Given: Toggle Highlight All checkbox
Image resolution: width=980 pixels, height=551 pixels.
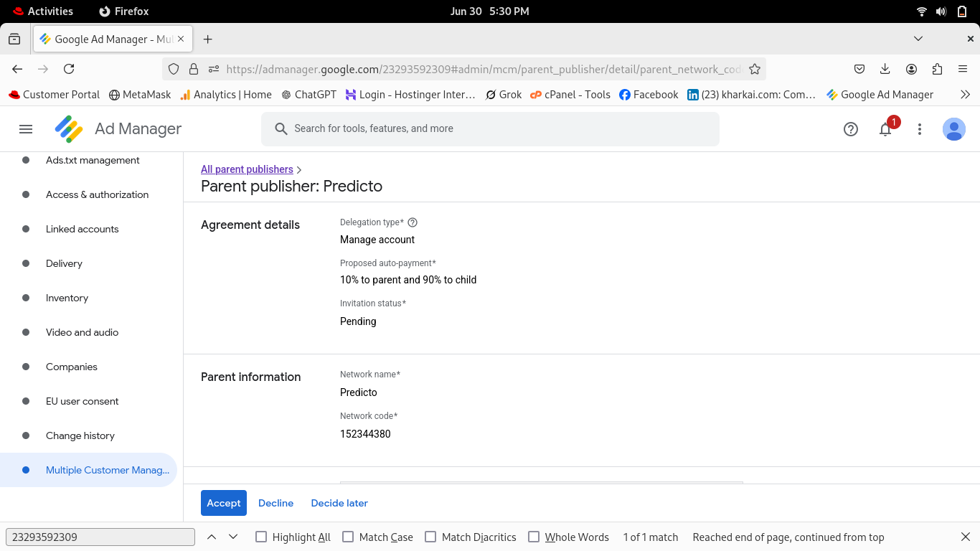Looking at the screenshot, I should (x=261, y=537).
